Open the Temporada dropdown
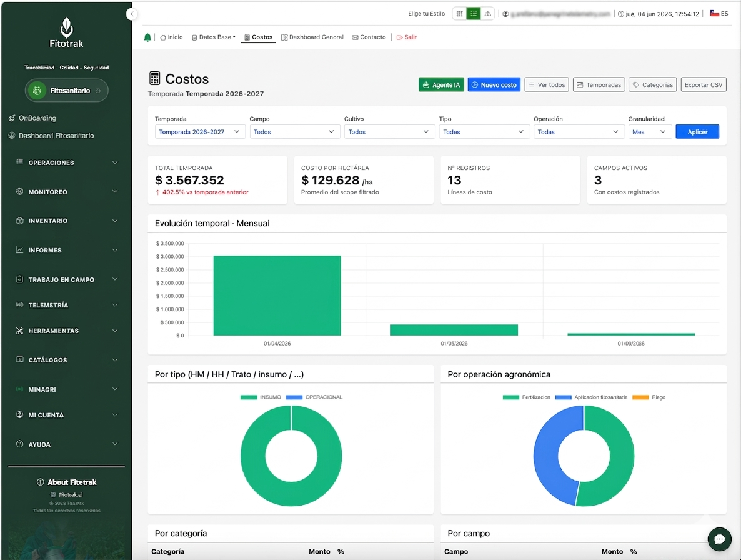This screenshot has height=560, width=741. tap(200, 132)
